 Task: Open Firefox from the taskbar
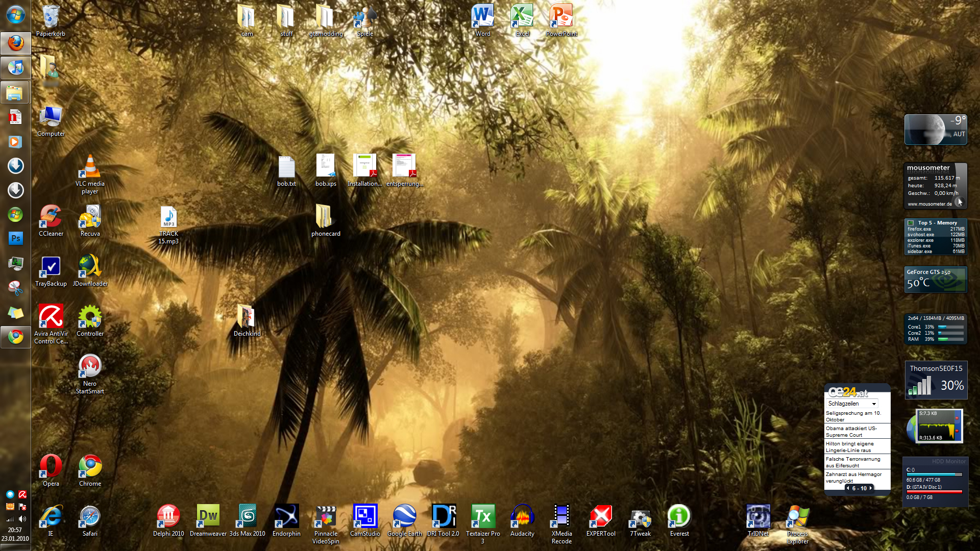click(x=15, y=43)
